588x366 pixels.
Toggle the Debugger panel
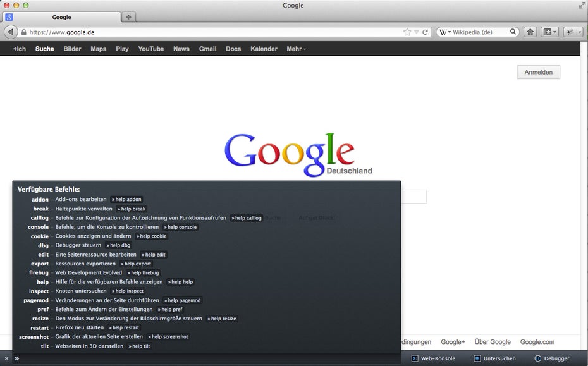click(551, 358)
